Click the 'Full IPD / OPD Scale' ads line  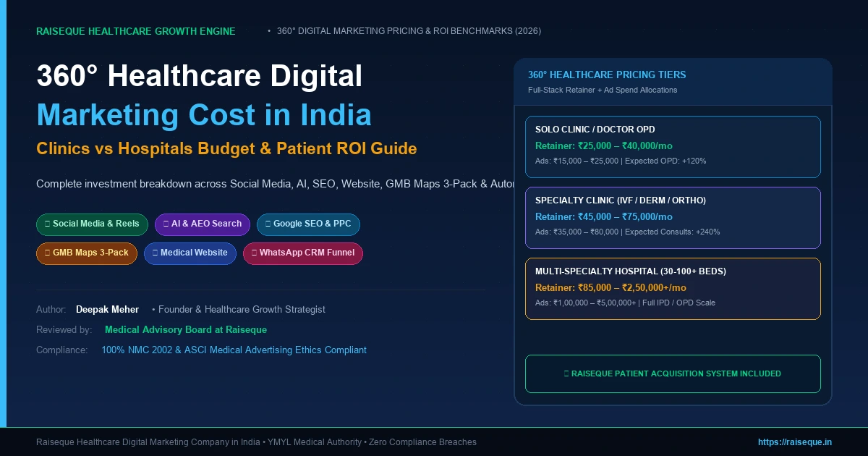[x=625, y=303]
